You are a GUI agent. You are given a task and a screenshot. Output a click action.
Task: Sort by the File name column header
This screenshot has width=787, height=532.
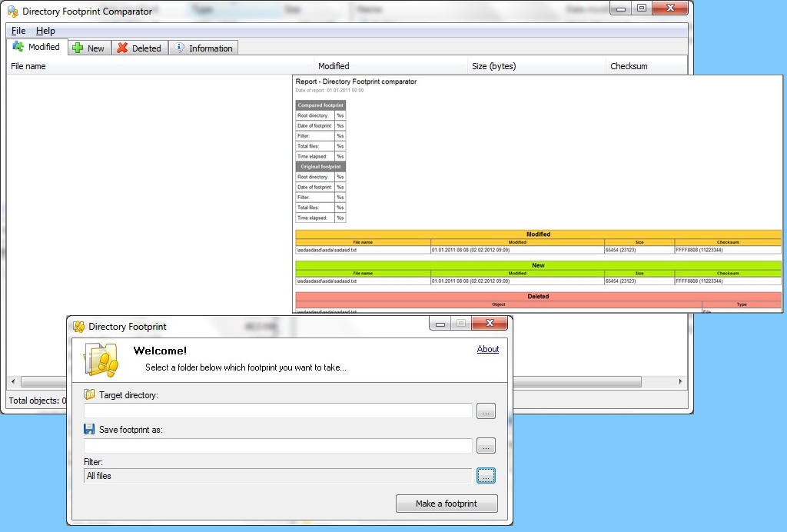pyautogui.click(x=160, y=66)
